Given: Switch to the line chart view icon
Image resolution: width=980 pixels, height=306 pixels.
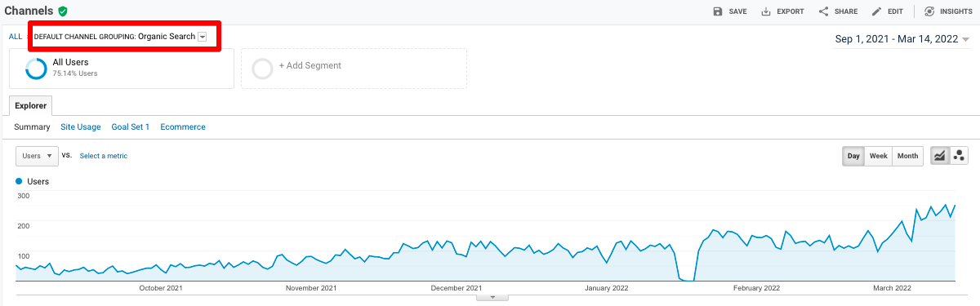Looking at the screenshot, I should click(940, 156).
